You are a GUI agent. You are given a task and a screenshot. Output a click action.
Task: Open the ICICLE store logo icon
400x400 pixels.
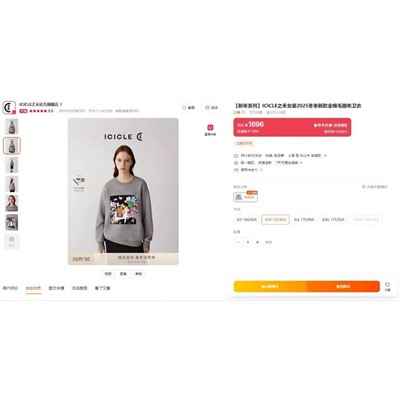(9, 108)
